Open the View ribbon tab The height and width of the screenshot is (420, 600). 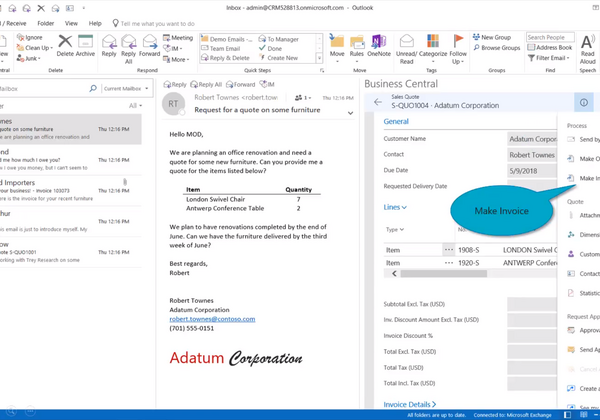click(71, 23)
